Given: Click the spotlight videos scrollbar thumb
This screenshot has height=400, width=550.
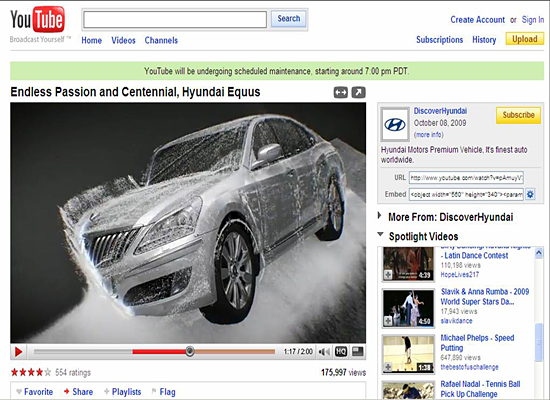Looking at the screenshot, I should (x=539, y=342).
